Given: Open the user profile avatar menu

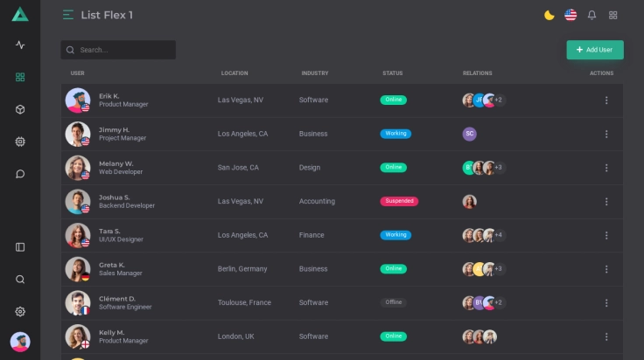Looking at the screenshot, I should (20, 342).
